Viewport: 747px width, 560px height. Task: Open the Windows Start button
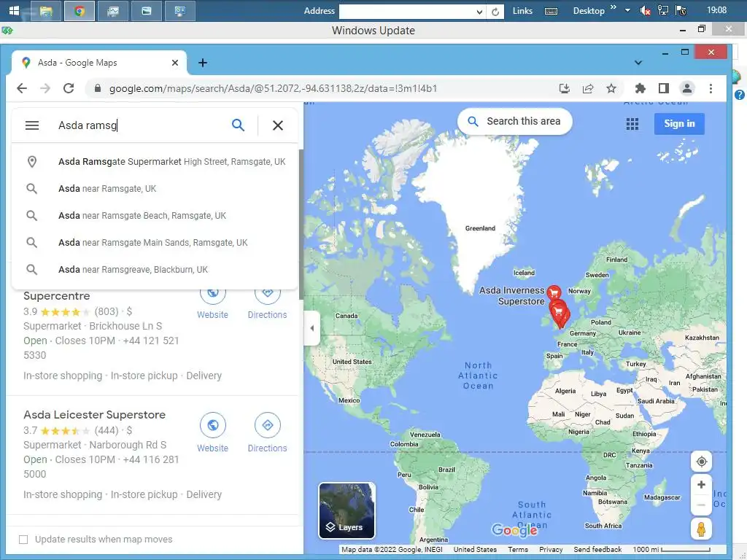coord(14,10)
